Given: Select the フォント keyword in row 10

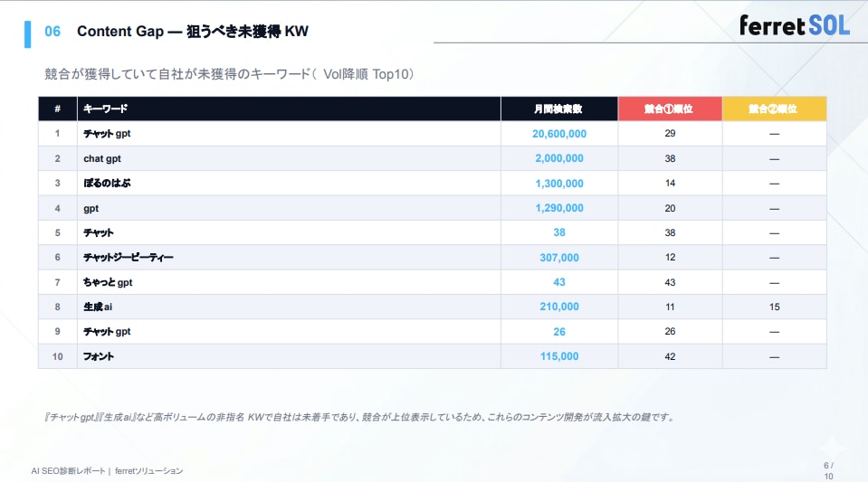Looking at the screenshot, I should (99, 356).
